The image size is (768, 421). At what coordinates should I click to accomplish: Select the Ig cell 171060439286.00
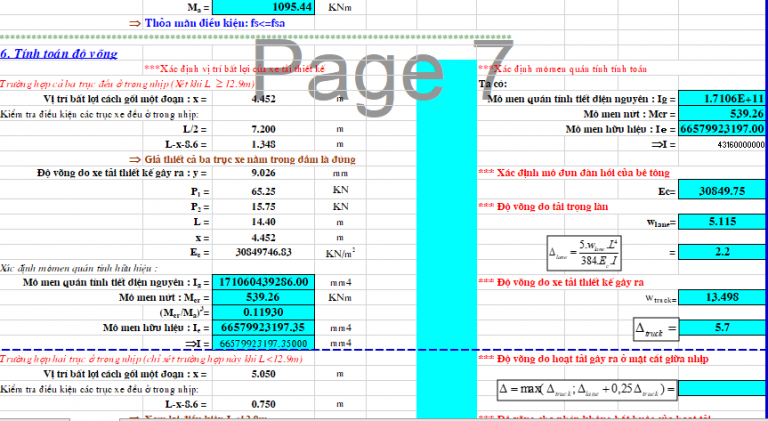click(264, 282)
